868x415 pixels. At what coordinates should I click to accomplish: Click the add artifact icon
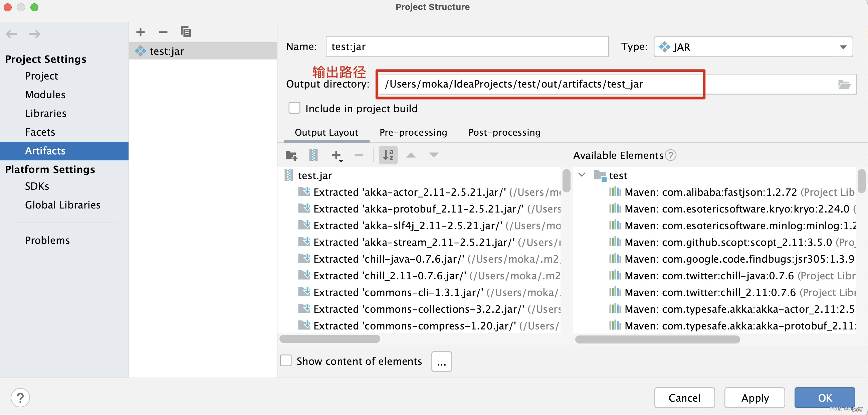(141, 32)
